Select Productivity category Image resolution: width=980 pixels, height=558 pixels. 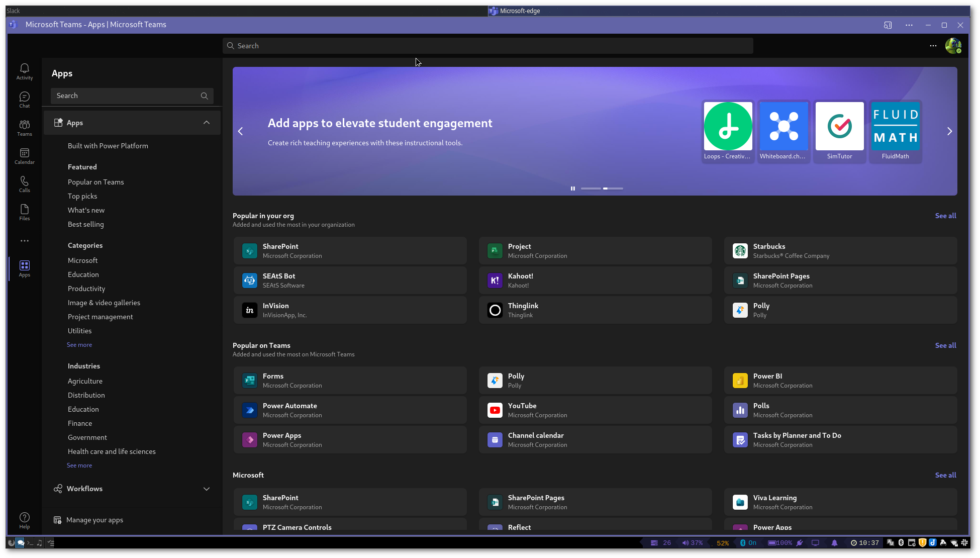pyautogui.click(x=86, y=289)
